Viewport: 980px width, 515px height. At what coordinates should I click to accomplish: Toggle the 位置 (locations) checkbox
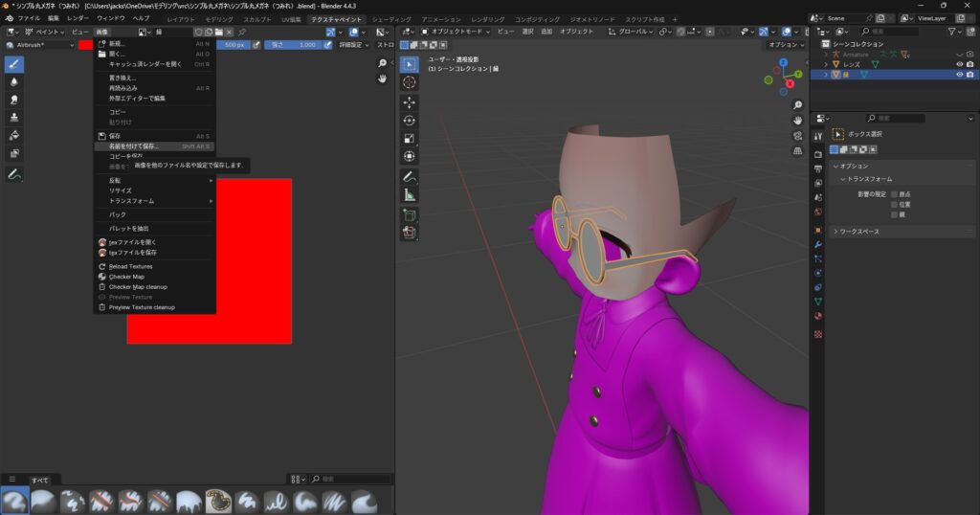[895, 205]
